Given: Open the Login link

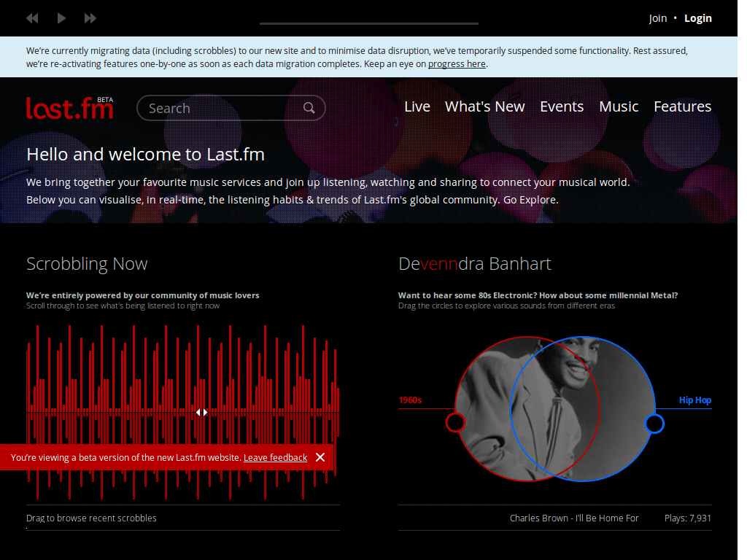Looking at the screenshot, I should click(x=698, y=18).
